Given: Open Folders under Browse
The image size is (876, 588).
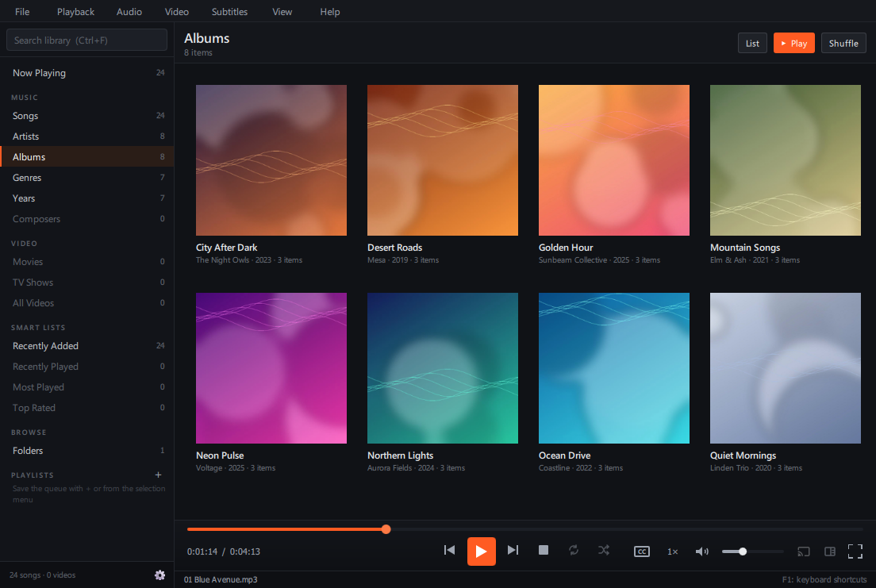Looking at the screenshot, I should tap(87, 451).
